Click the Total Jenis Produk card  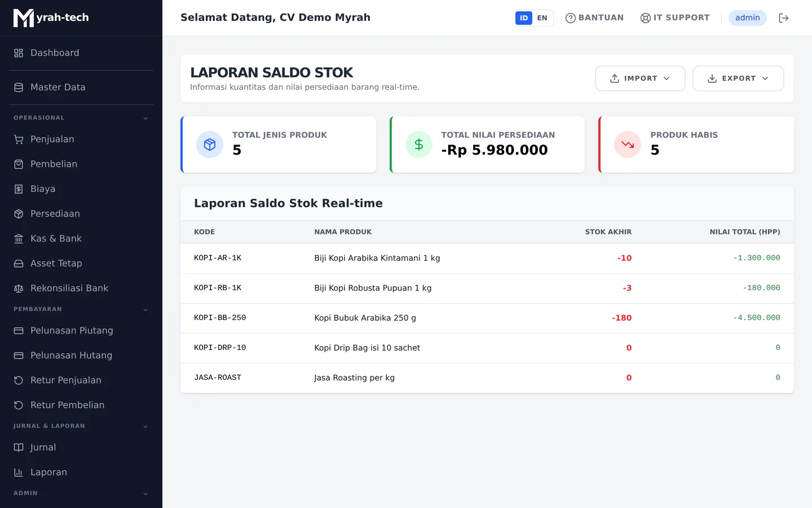[279, 144]
